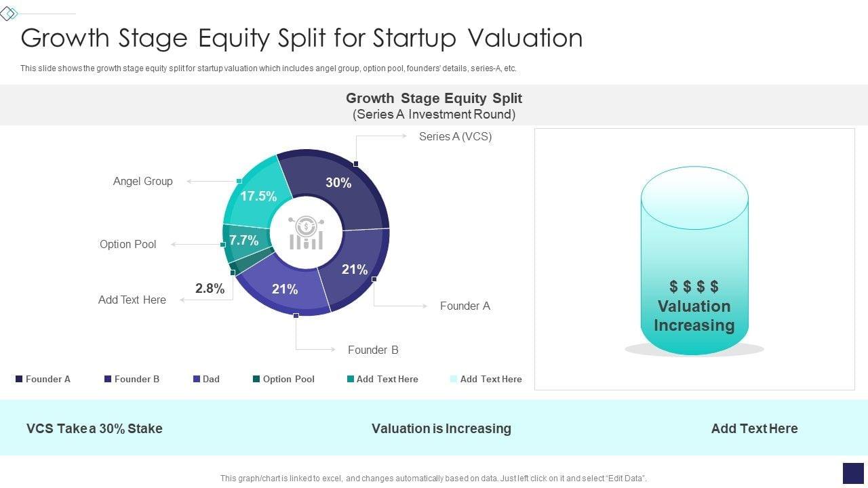
Task: Click the 2.8% data label
Action: tap(210, 288)
